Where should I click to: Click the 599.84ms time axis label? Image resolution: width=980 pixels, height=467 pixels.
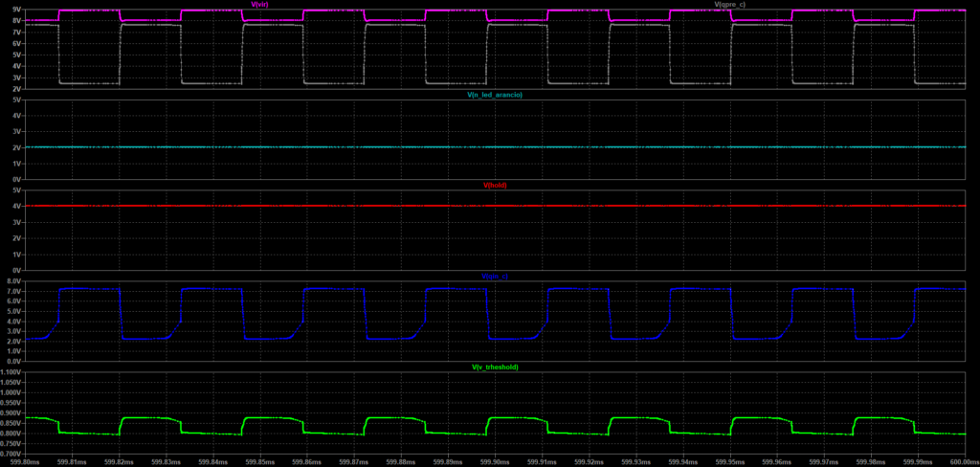tap(213, 462)
